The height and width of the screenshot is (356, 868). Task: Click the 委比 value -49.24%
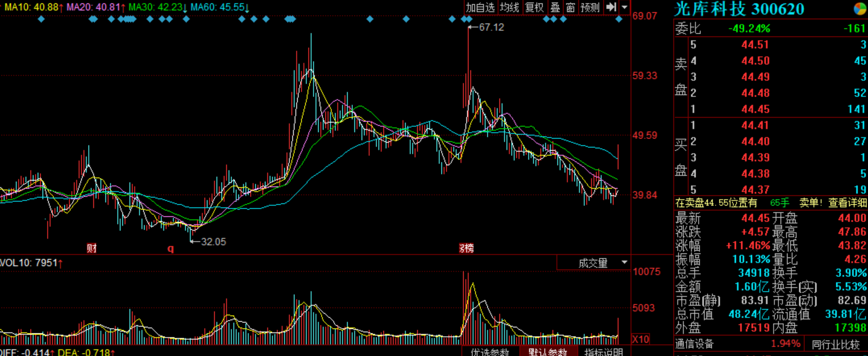pos(749,29)
